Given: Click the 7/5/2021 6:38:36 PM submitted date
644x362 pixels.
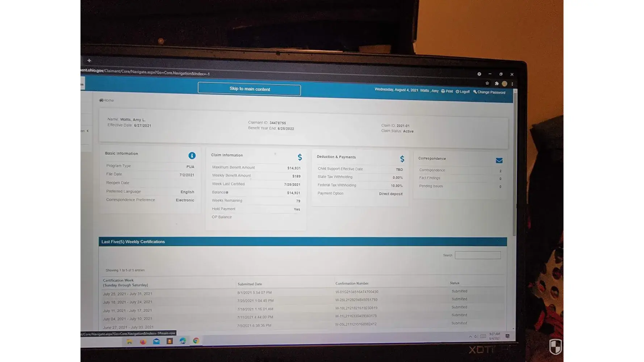Looking at the screenshot, I should [254, 325].
